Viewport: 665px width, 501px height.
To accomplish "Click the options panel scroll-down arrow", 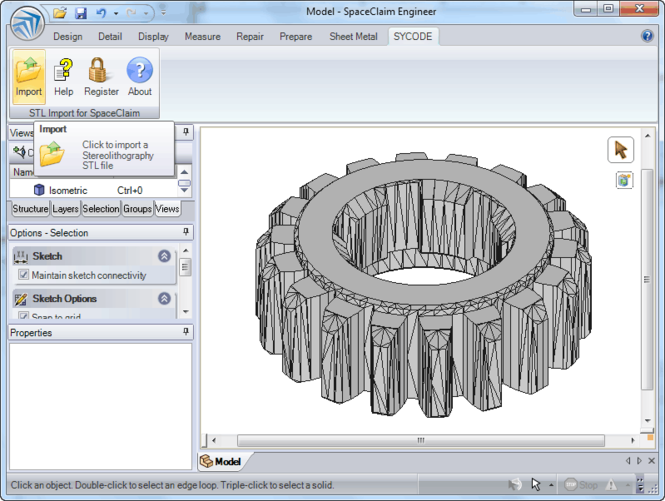I will [x=185, y=312].
